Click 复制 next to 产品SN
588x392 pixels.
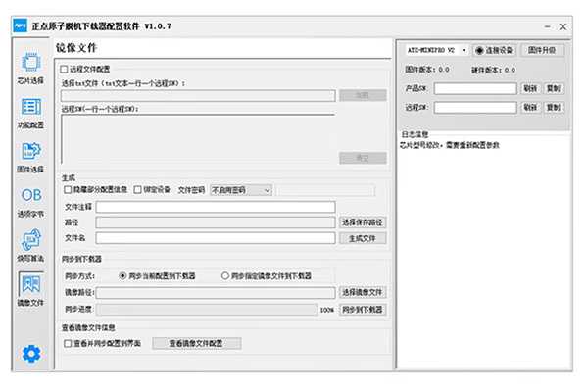[x=554, y=88]
